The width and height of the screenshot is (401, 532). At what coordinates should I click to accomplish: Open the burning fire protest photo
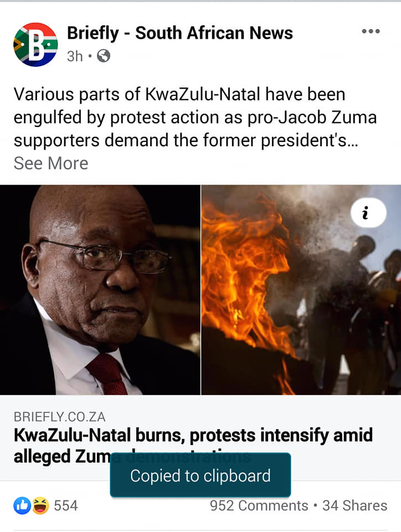click(301, 290)
